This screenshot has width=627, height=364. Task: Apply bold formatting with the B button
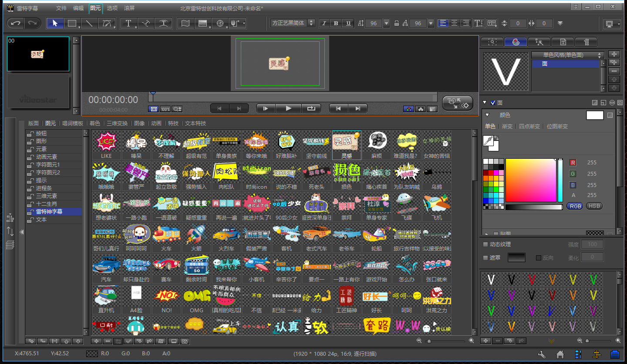(336, 23)
